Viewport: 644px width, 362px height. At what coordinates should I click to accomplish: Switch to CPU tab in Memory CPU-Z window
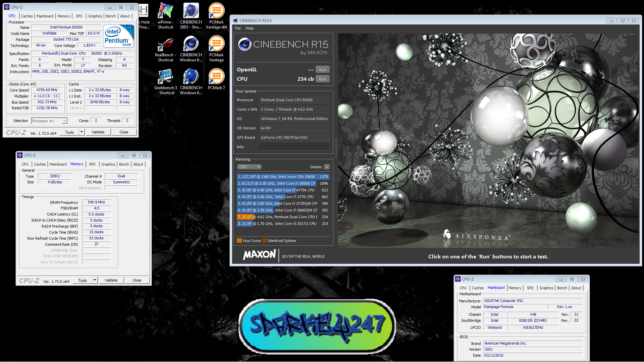point(25,164)
